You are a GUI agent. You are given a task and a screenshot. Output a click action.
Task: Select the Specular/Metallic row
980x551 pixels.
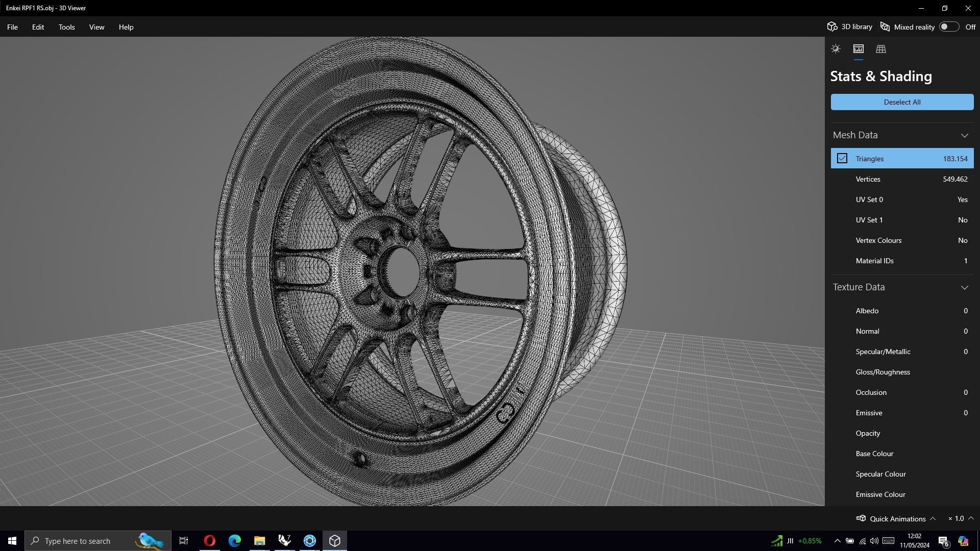pos(902,352)
